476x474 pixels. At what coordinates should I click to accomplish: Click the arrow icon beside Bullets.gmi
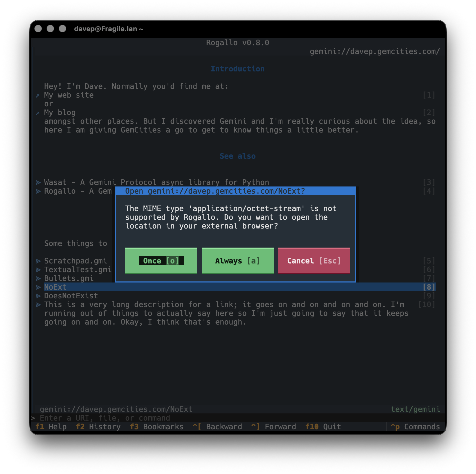click(x=38, y=278)
